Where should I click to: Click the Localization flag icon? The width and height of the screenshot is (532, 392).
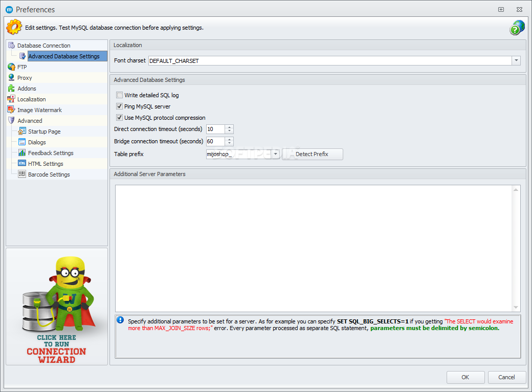click(11, 99)
